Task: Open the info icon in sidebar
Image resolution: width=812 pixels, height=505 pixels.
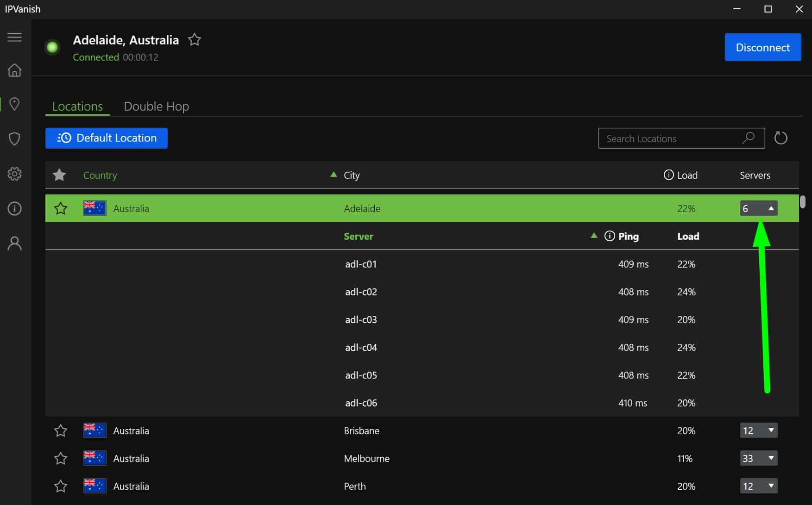Action: 15,209
